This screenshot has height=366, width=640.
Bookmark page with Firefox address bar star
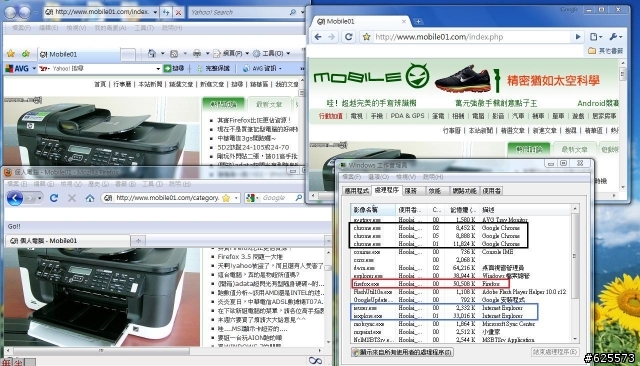[x=226, y=198]
